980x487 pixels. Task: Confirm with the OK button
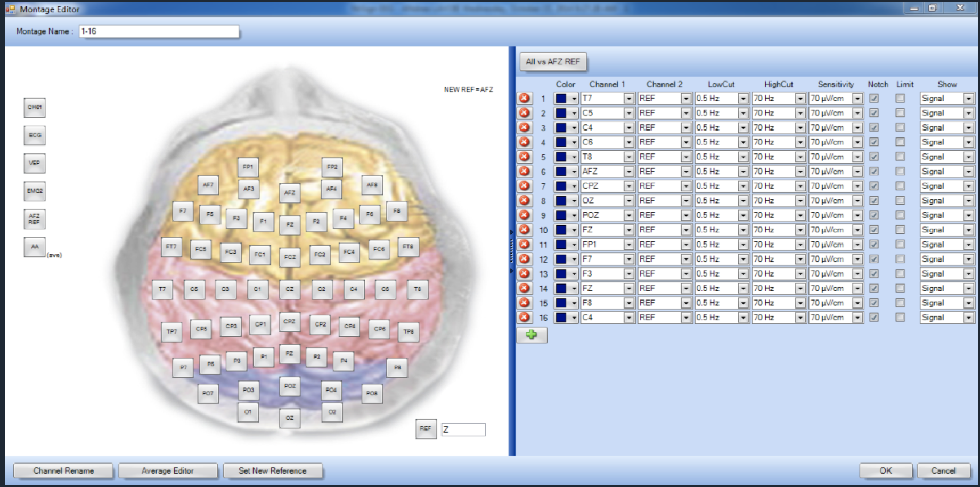click(x=886, y=471)
